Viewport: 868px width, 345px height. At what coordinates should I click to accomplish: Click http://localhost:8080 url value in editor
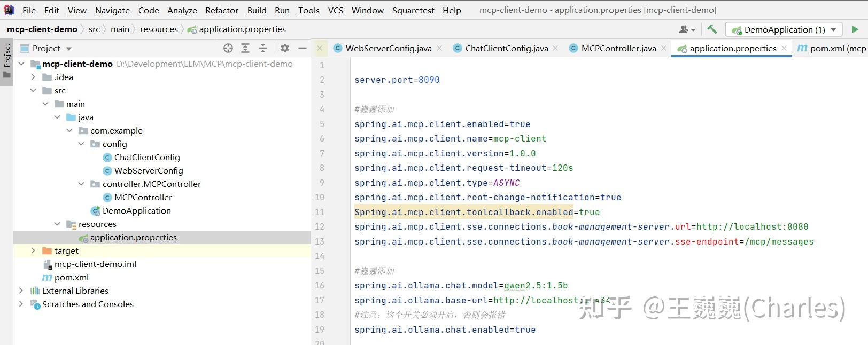(752, 226)
